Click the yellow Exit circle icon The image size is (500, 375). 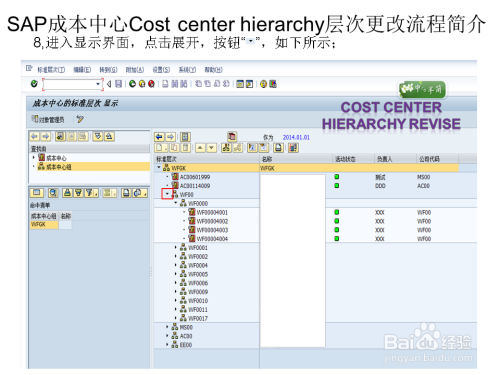142,84
